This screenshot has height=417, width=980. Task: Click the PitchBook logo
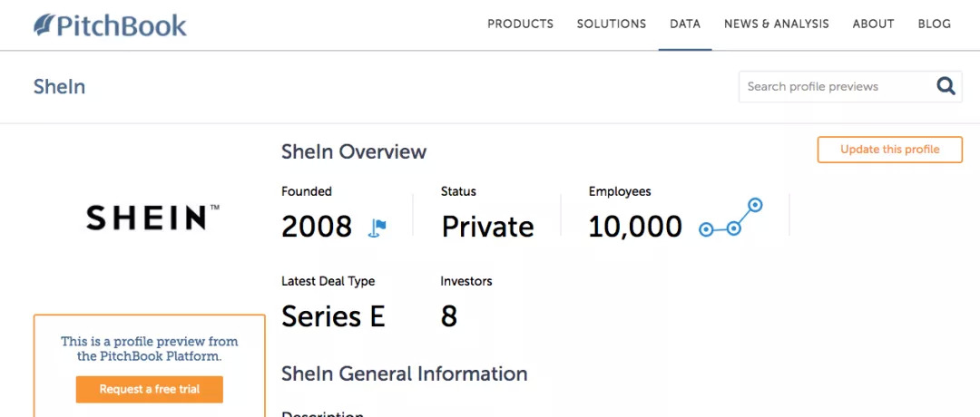pos(110,24)
